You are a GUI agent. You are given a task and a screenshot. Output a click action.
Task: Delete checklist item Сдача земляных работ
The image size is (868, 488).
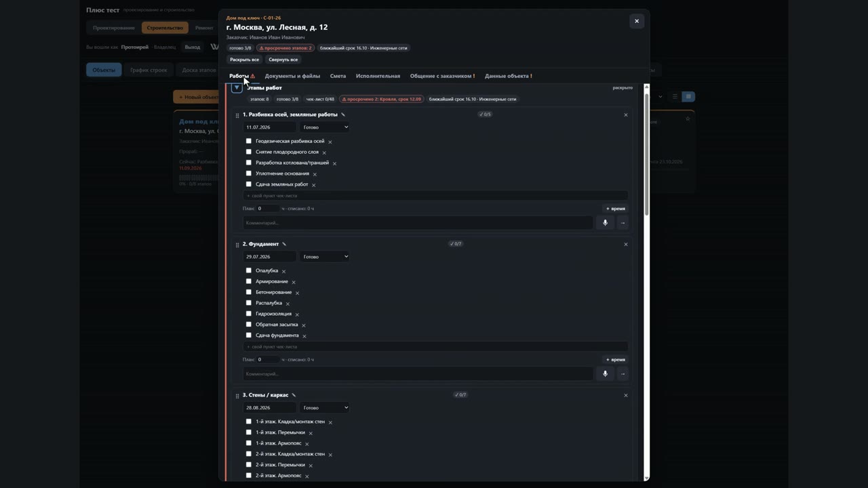(x=313, y=185)
